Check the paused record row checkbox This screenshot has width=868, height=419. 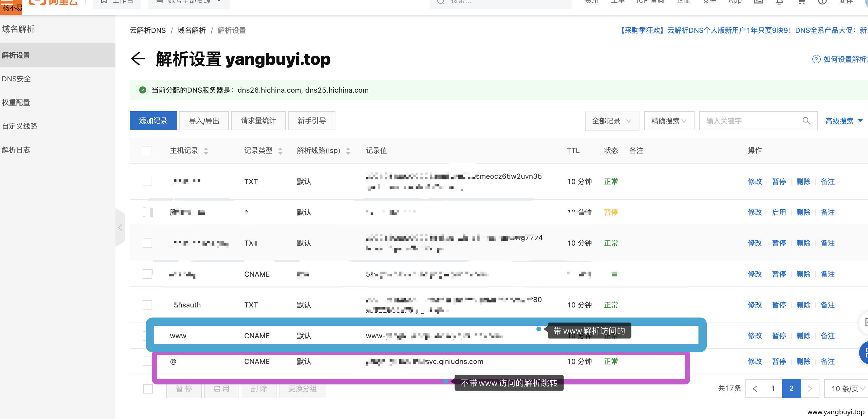147,212
